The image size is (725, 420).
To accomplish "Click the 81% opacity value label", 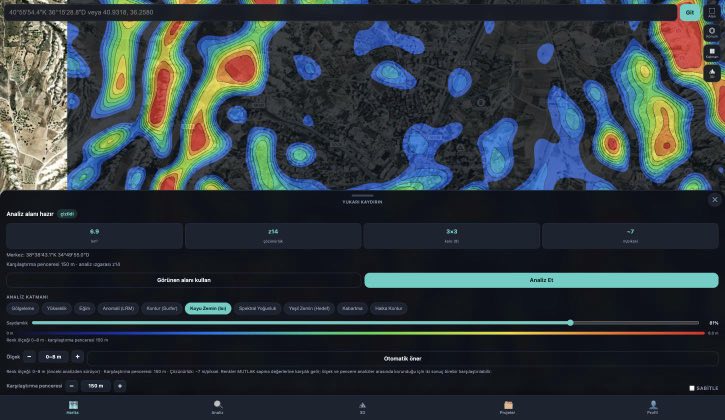I will click(713, 323).
